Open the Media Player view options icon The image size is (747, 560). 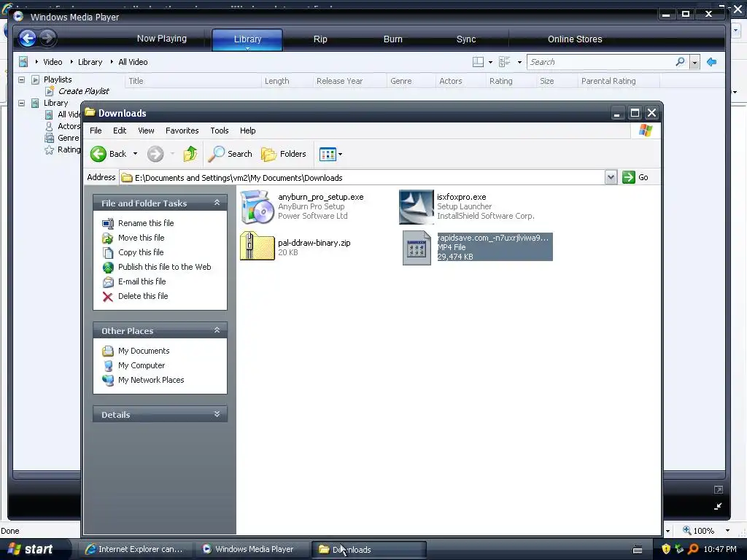pos(505,62)
